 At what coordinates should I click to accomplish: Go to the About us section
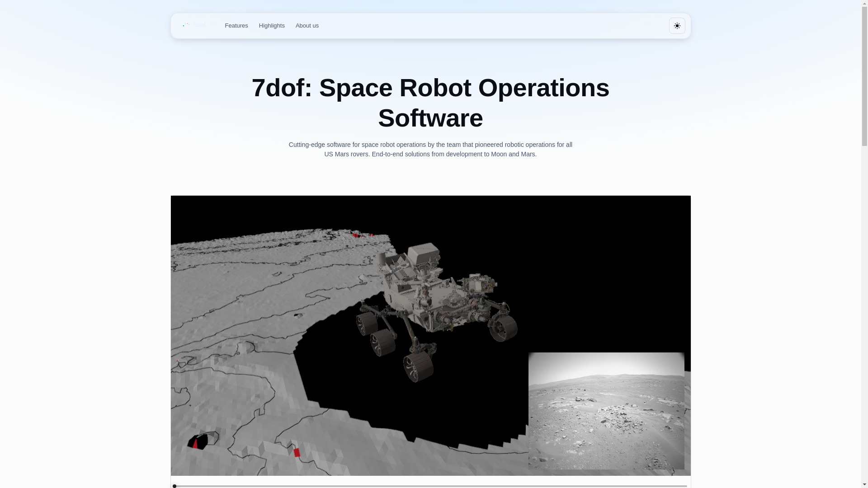tap(307, 26)
